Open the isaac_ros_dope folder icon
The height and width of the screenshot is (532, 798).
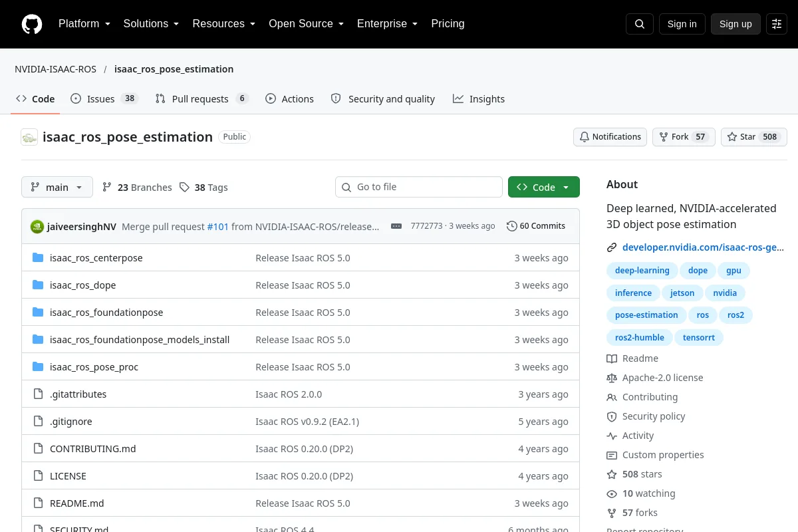(38, 285)
